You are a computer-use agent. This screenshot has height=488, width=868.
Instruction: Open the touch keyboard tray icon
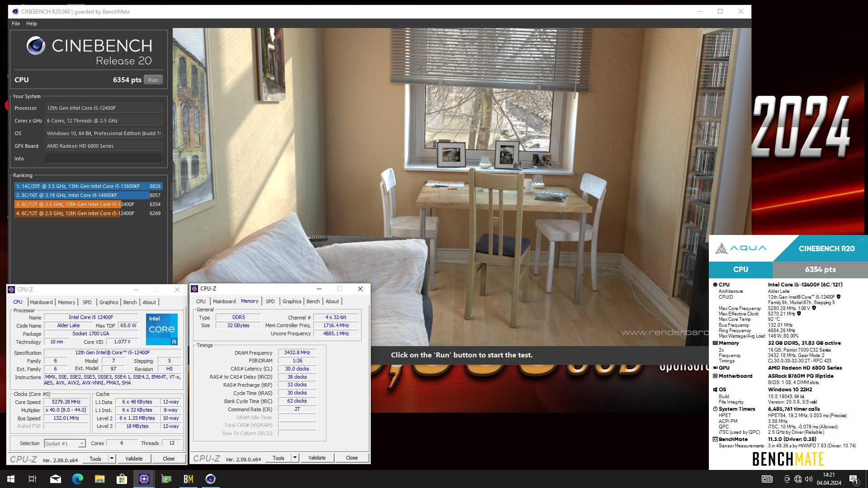767,479
